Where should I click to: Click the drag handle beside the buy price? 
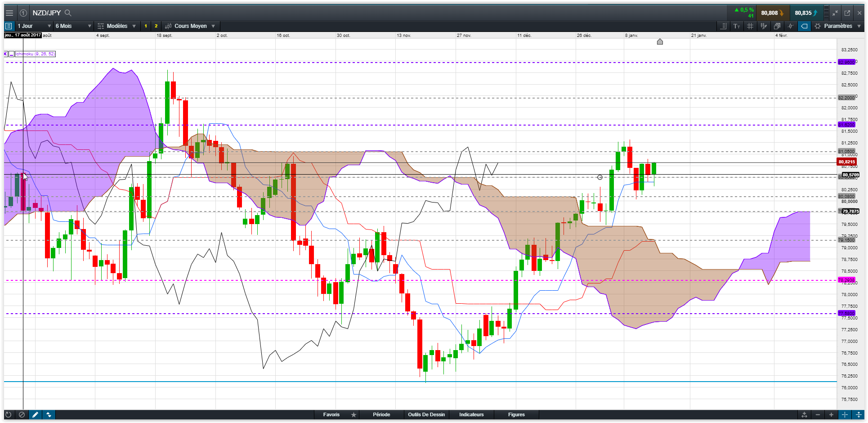(827, 13)
